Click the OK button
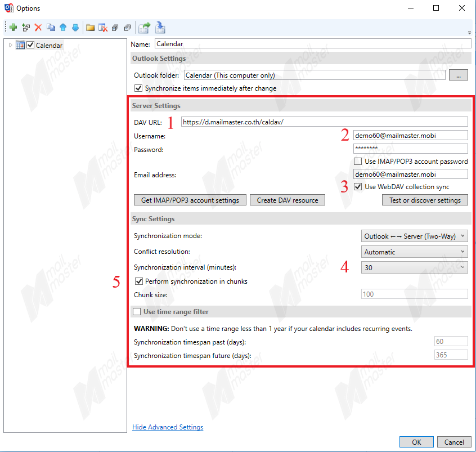 point(416,442)
